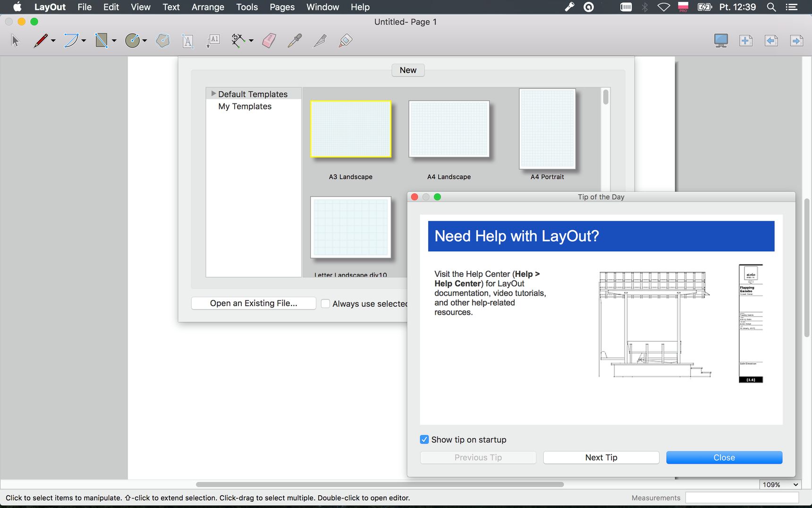Viewport: 812px width, 508px height.
Task: Choose A3 Landscape template thumbnail
Action: [351, 129]
